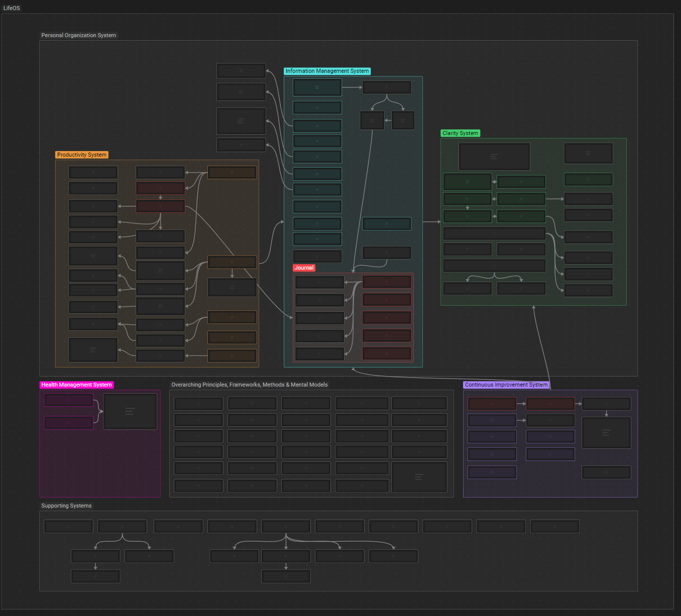Select the large card in Overarching Principles group

419,476
